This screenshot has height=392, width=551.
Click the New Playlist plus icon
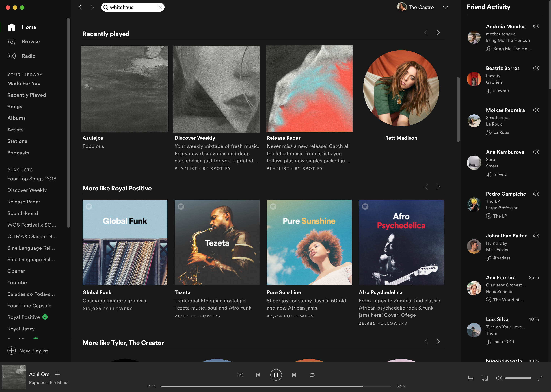pos(12,351)
